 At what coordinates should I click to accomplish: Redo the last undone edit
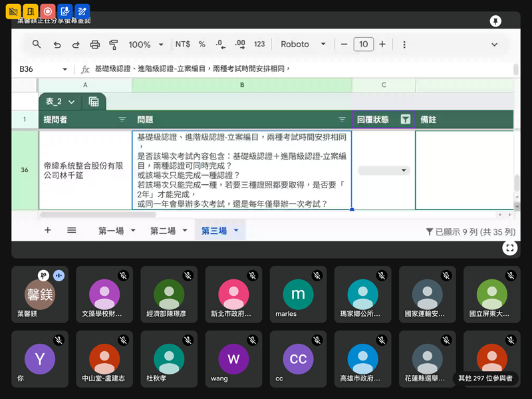(76, 45)
